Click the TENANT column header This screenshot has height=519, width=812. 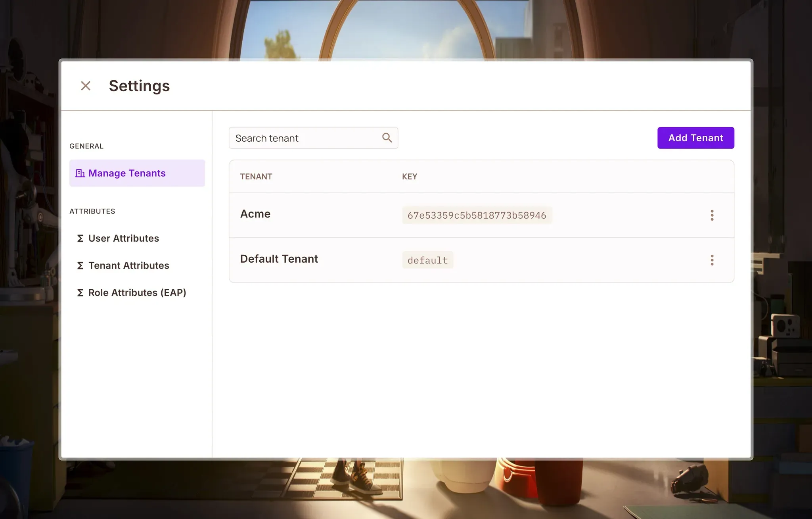pos(256,177)
